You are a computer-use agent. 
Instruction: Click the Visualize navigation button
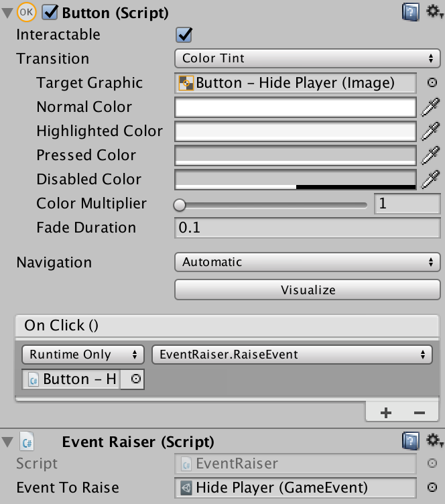[307, 290]
